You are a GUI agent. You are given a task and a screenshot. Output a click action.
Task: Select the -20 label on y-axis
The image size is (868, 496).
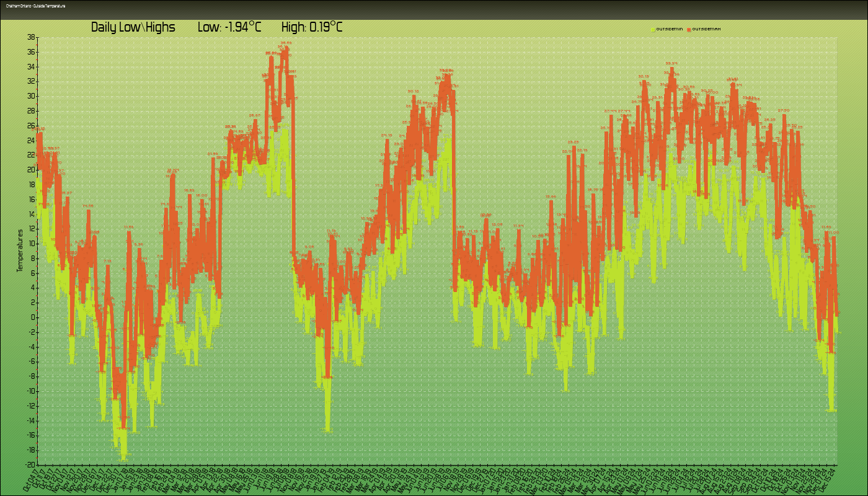pyautogui.click(x=30, y=464)
